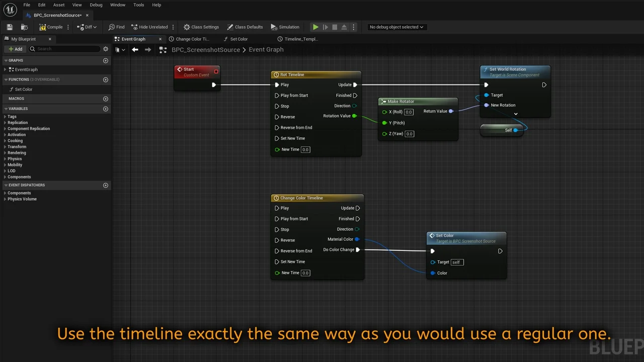Screen dimensions: 644x362
Task: Click the Start event delegate pin
Action: point(216,71)
